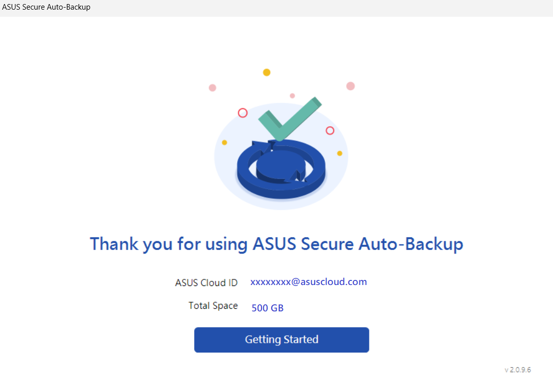Click the red ring left of checkmark
Viewport: 553px width, 392px height.
click(x=243, y=113)
